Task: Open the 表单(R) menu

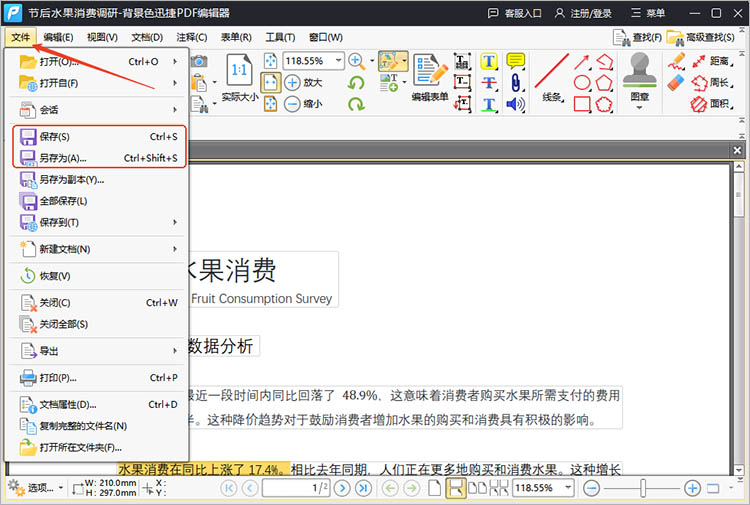Action: 236,37
